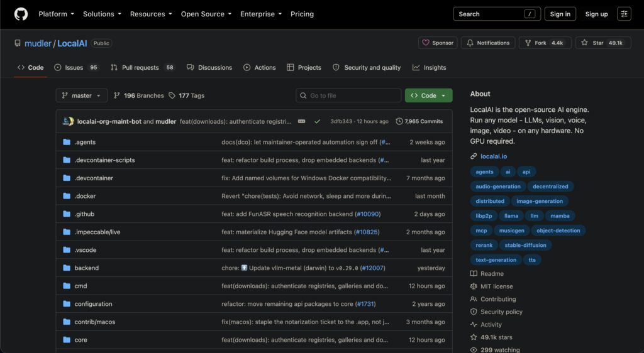
Task: Click the link icon beside localai.io
Action: [474, 156]
